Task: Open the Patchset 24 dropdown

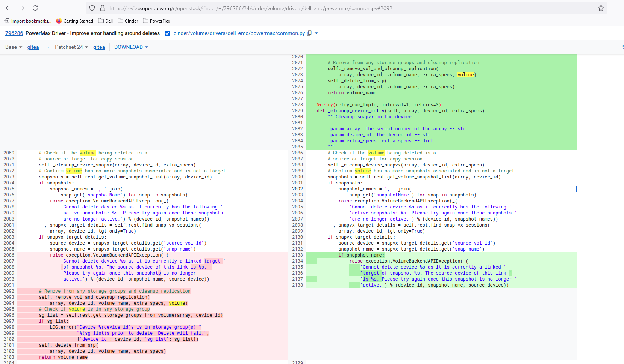Action: 71,47
